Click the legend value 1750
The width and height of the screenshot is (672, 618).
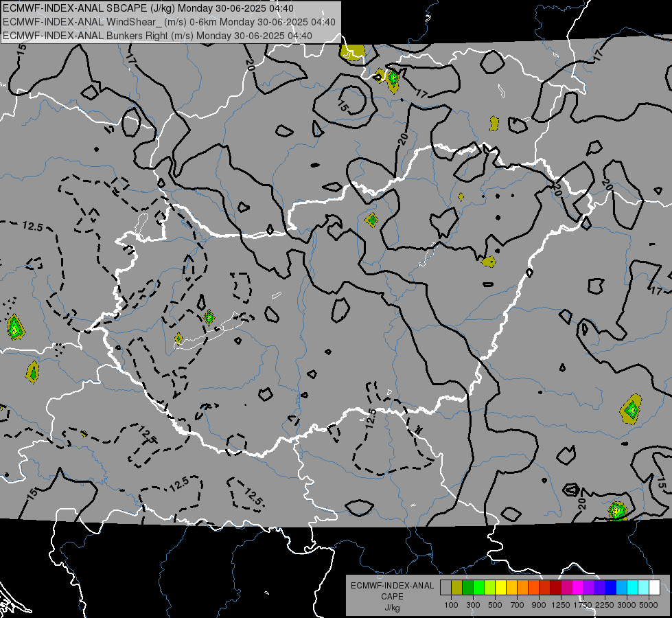pos(583,605)
